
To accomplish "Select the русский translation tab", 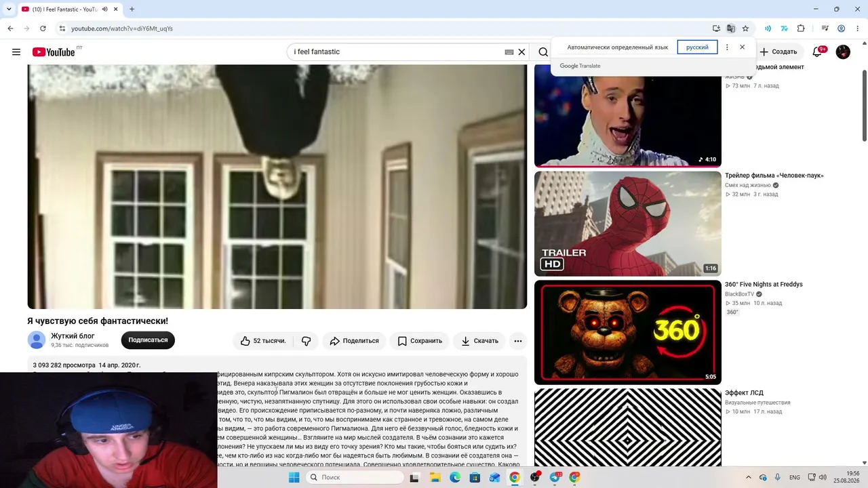I will (x=697, y=47).
